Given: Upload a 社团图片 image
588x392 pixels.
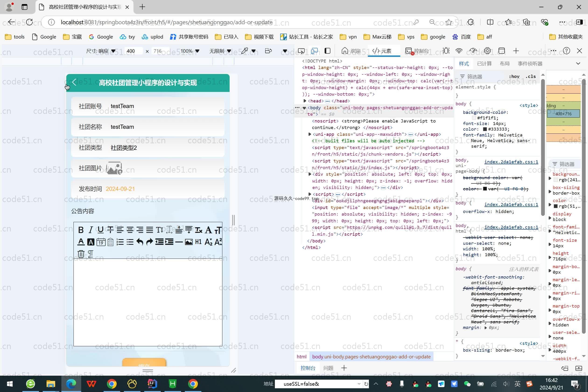Looking at the screenshot, I should 114,168.
